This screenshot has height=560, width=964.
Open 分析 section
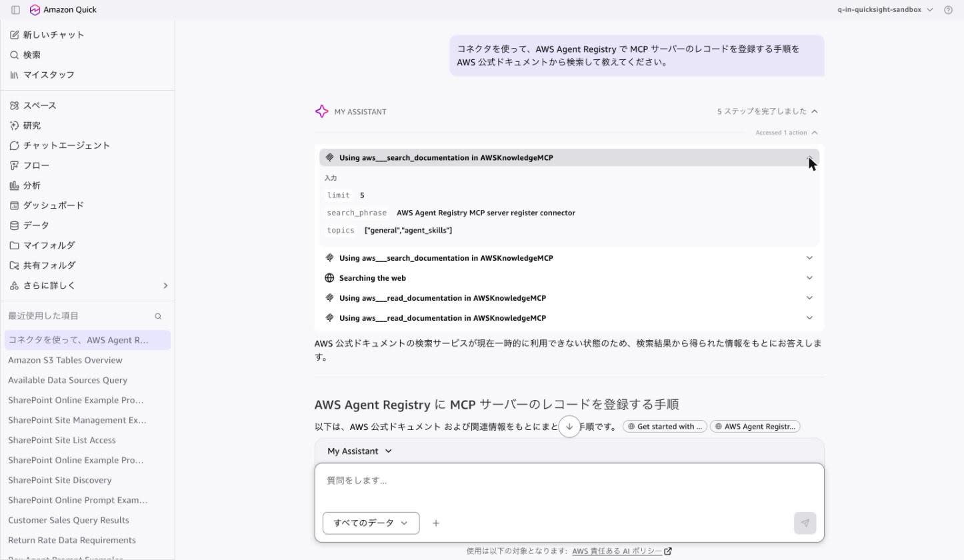(x=25, y=185)
